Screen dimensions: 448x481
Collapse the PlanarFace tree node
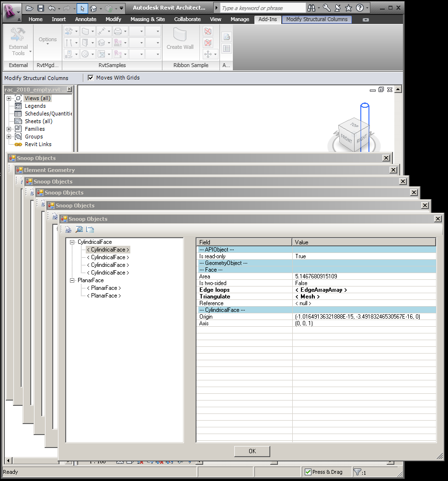tap(72, 280)
